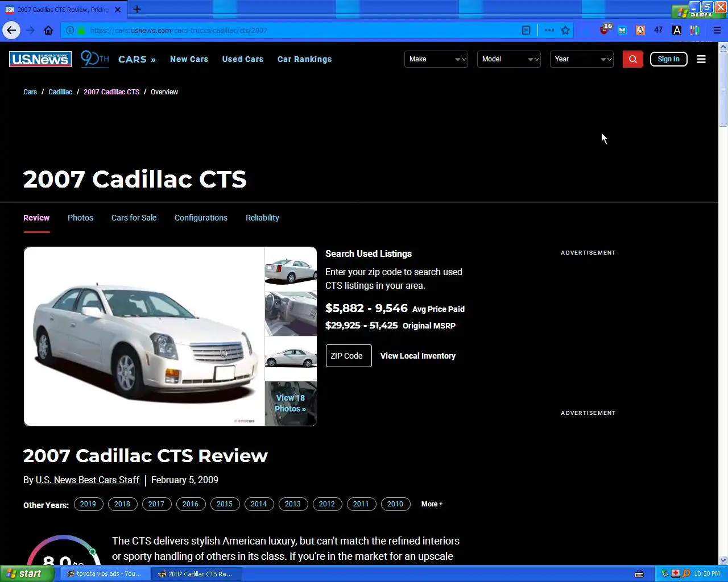The width and height of the screenshot is (728, 582).
Task: Switch to the Photos tab
Action: click(80, 218)
